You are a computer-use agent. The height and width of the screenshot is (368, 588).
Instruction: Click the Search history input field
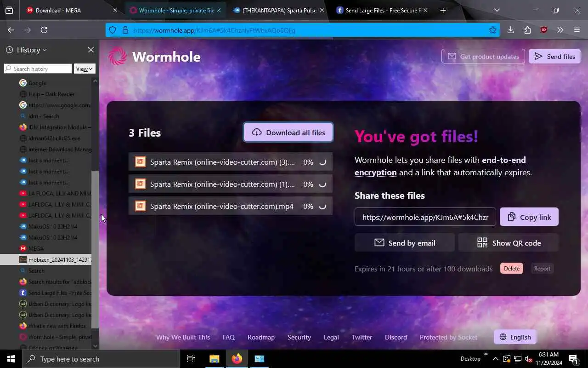pyautogui.click(x=38, y=69)
